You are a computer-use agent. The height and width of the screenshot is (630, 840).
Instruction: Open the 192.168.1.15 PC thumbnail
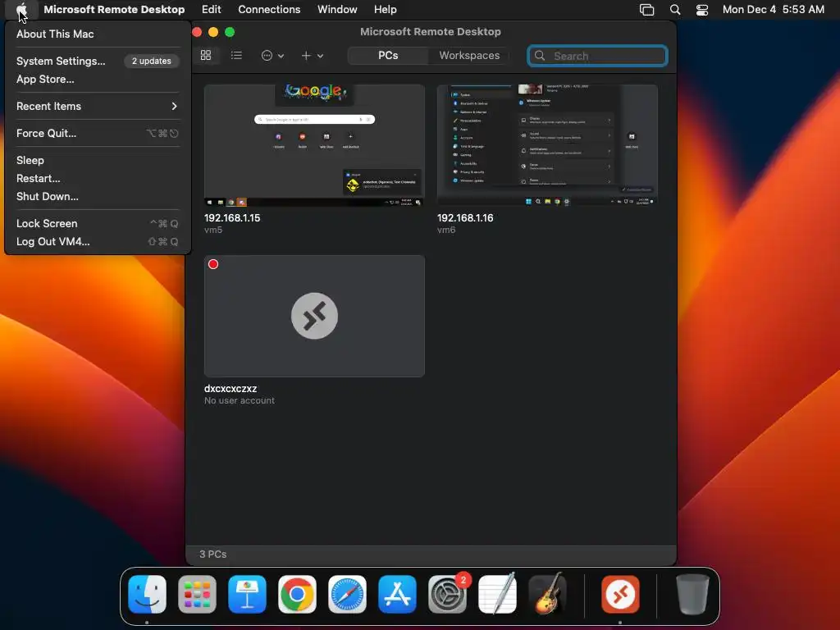314,145
